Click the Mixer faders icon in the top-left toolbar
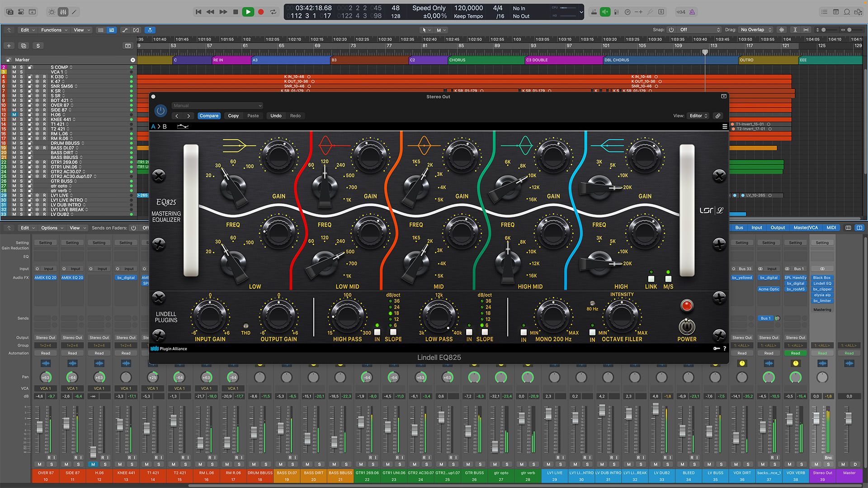 tap(63, 12)
